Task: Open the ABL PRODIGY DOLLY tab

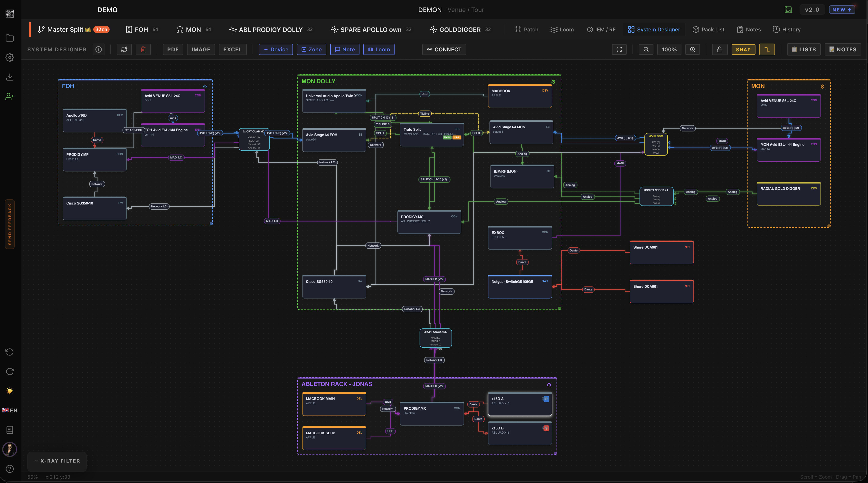Action: point(271,30)
